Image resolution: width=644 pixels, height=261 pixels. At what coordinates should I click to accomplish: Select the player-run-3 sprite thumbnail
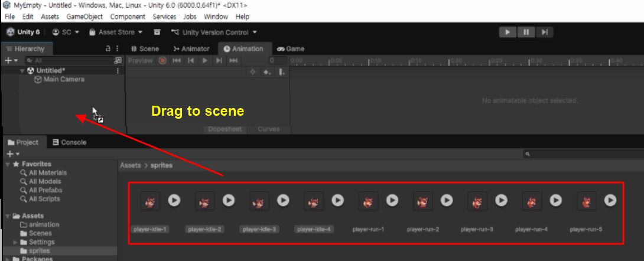click(x=476, y=202)
